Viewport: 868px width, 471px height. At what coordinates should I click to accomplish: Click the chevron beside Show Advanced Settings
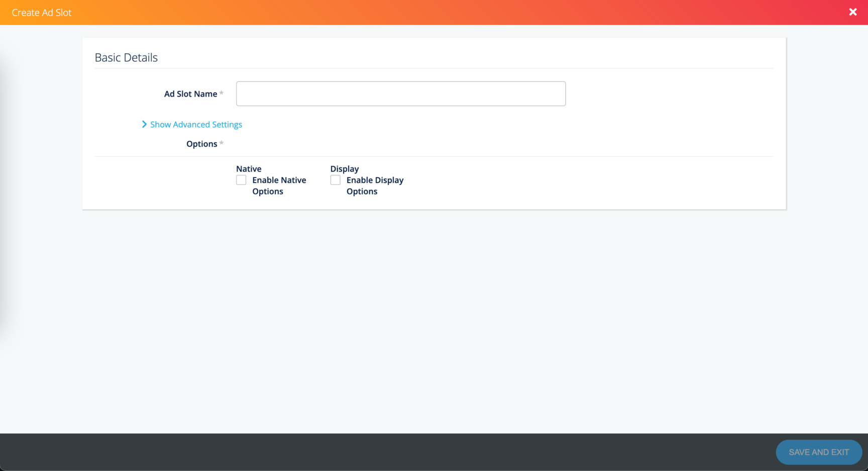click(144, 124)
